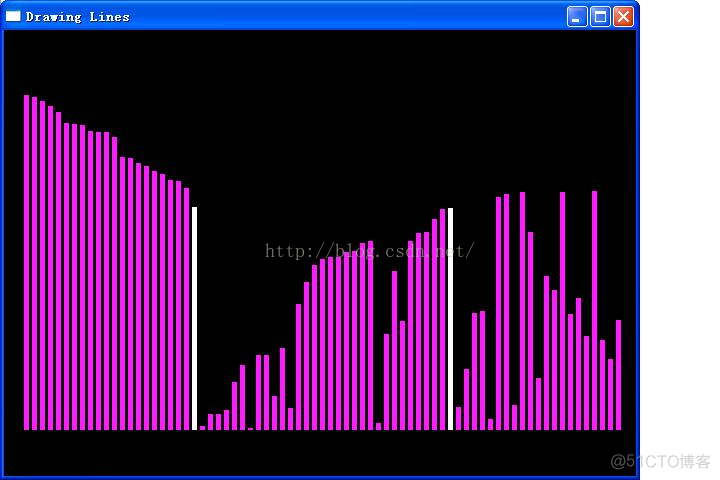Click the second white bar on the right
The image size is (720, 480).
pyautogui.click(x=450, y=318)
